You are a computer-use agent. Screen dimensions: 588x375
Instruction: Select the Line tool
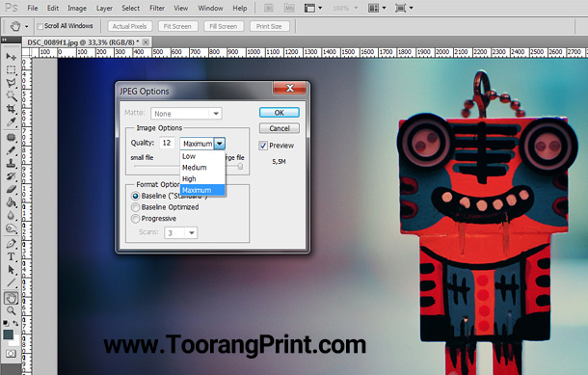coord(11,282)
